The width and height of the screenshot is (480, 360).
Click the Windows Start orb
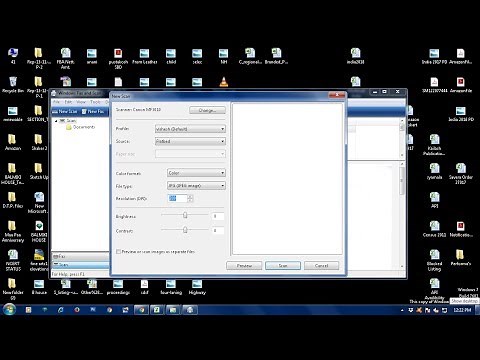pyautogui.click(x=9, y=310)
